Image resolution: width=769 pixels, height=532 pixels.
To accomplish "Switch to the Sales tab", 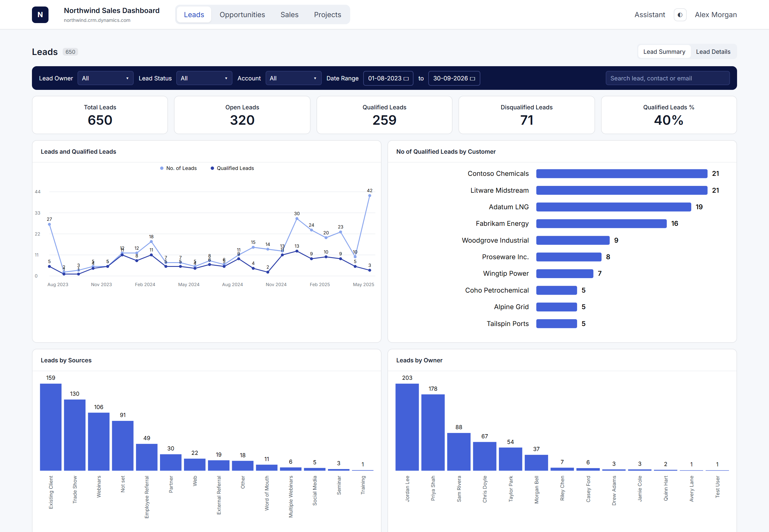I will pyautogui.click(x=290, y=15).
